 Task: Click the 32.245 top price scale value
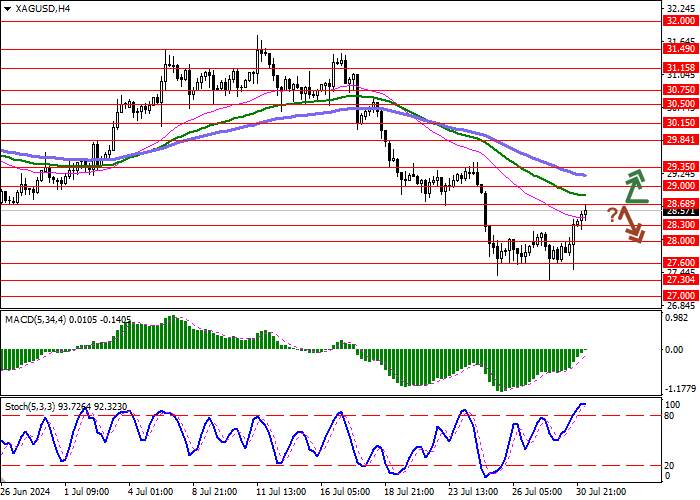(x=680, y=9)
